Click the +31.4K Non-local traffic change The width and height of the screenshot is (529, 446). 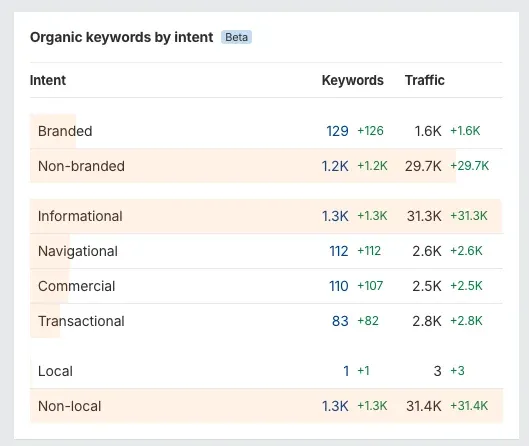[469, 406]
